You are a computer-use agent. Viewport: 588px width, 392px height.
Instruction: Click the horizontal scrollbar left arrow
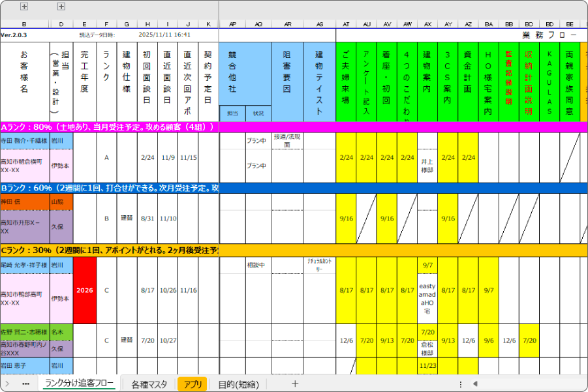(x=475, y=384)
